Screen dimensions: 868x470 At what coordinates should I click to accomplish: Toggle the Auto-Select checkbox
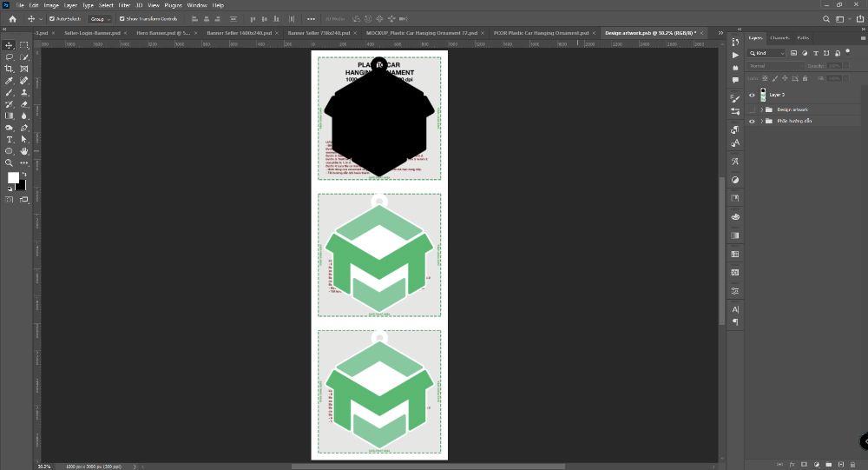tap(52, 19)
